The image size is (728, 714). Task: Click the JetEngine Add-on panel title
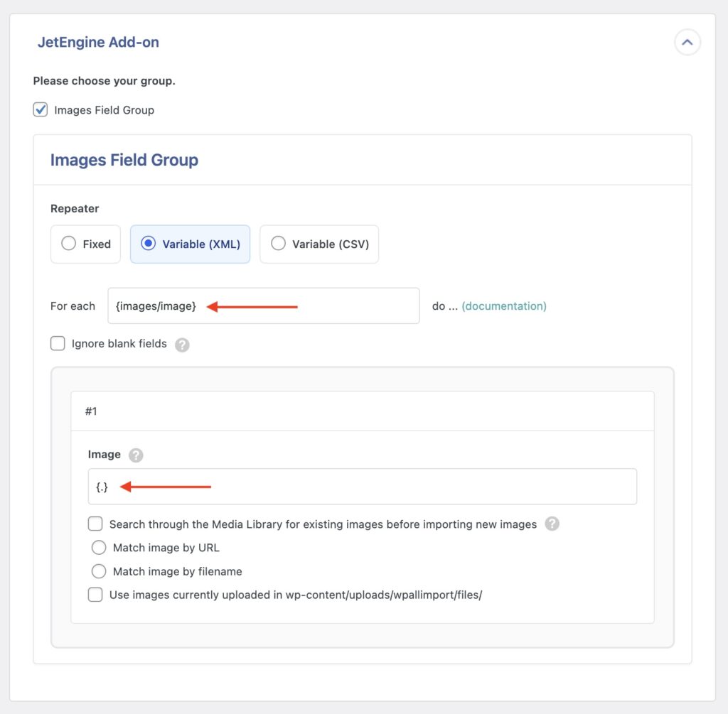98,43
